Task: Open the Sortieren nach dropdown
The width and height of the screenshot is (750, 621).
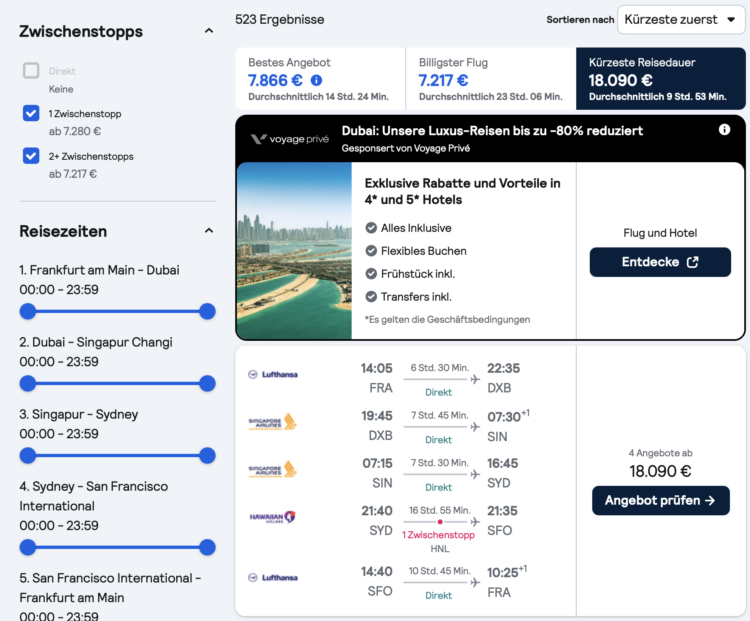Action: click(681, 20)
